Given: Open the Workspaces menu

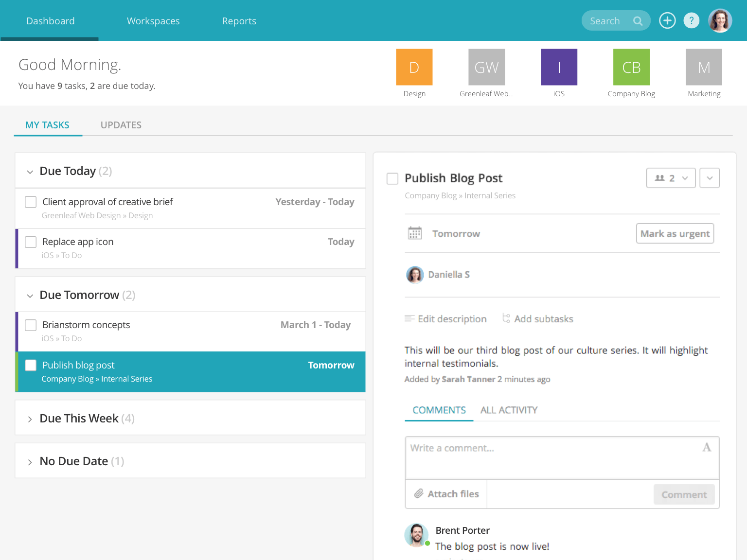Looking at the screenshot, I should coord(153,21).
